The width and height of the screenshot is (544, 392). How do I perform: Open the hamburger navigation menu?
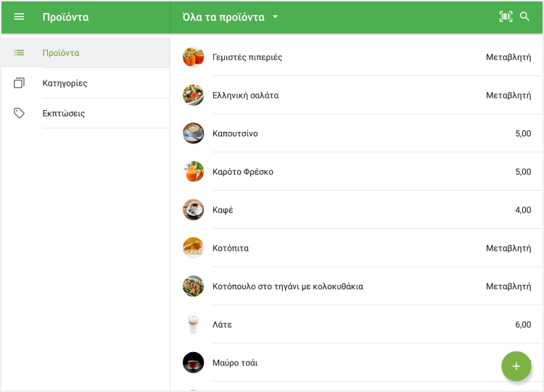tap(20, 17)
